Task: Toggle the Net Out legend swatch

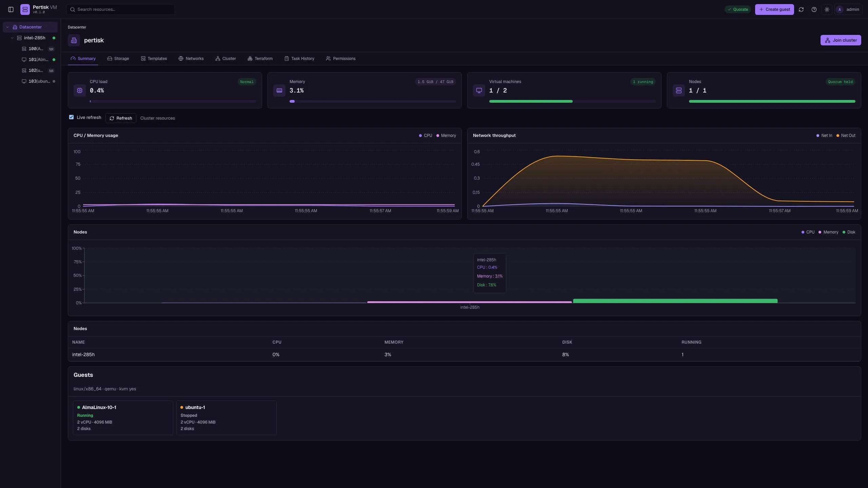Action: (x=838, y=136)
